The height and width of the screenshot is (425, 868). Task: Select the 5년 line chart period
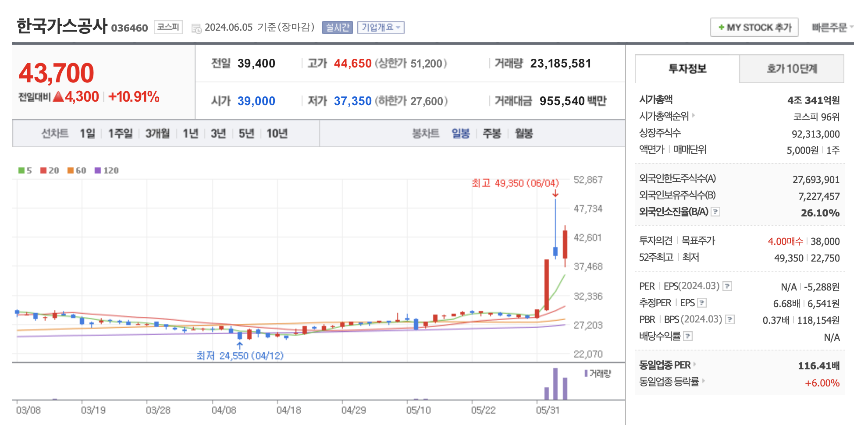pyautogui.click(x=246, y=133)
